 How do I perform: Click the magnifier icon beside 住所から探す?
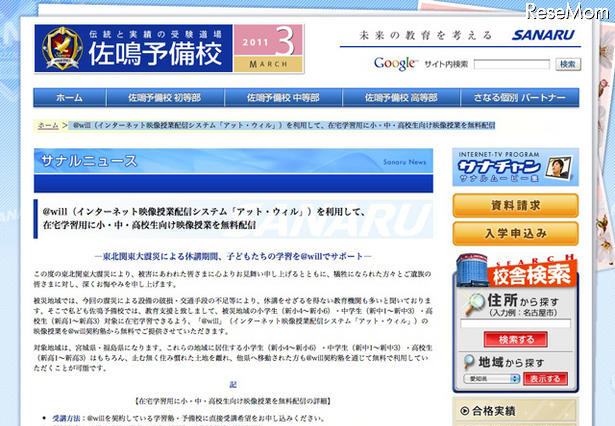coord(473,304)
